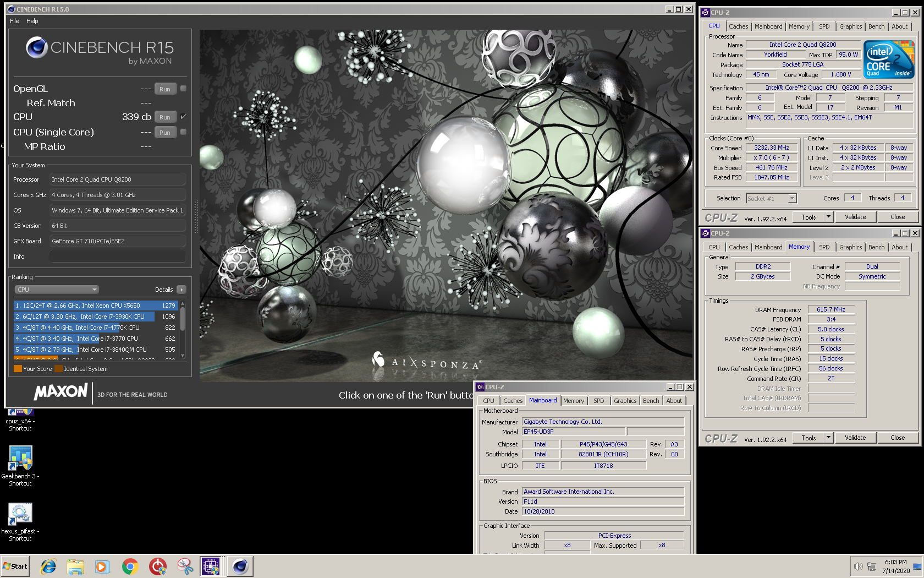Click Validate in Memory CPU-Z window
The width and height of the screenshot is (924, 578).
click(x=855, y=438)
